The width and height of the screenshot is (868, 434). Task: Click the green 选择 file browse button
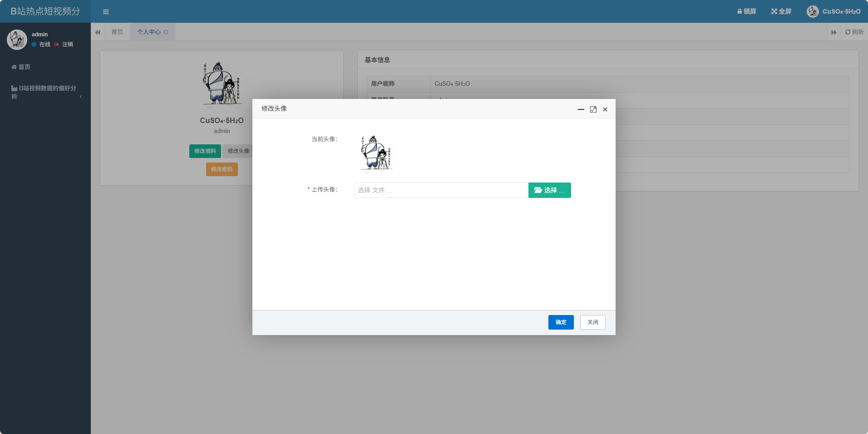point(549,190)
